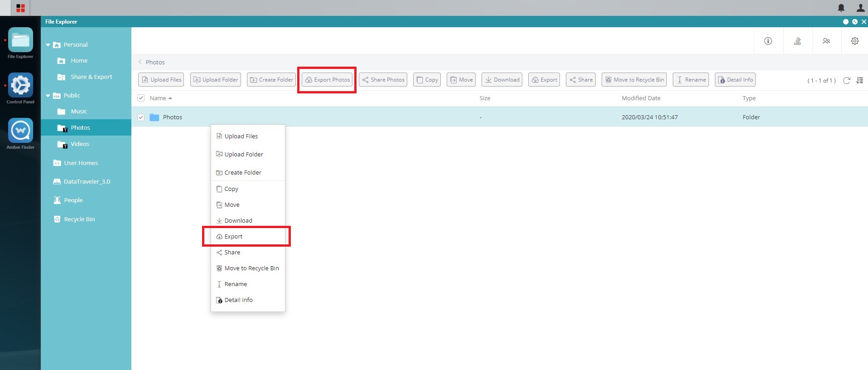
Task: Click Export Photos in toolbar
Action: coord(327,79)
